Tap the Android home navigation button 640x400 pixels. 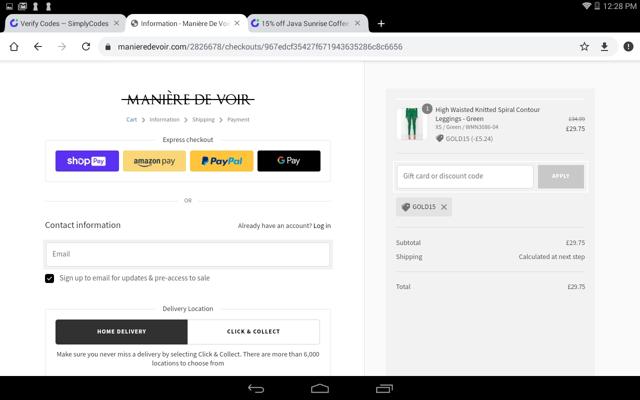pos(320,389)
